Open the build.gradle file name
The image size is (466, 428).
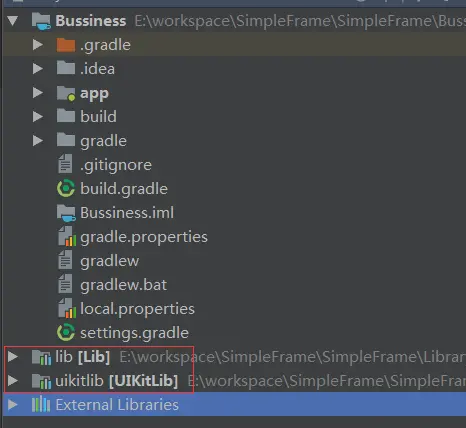pos(124,189)
